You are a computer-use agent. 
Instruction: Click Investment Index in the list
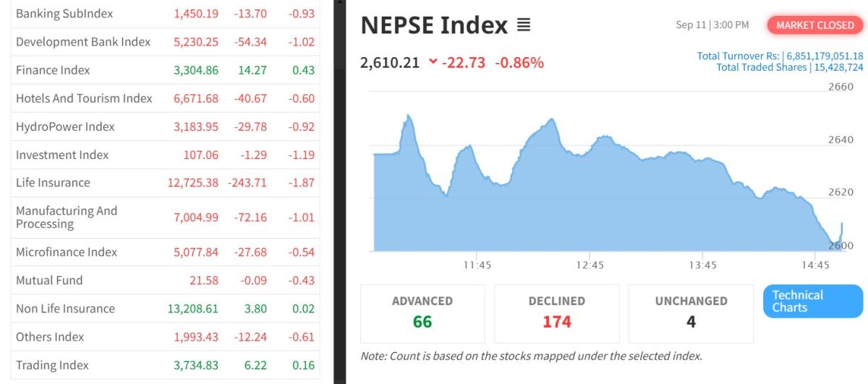[x=62, y=155]
